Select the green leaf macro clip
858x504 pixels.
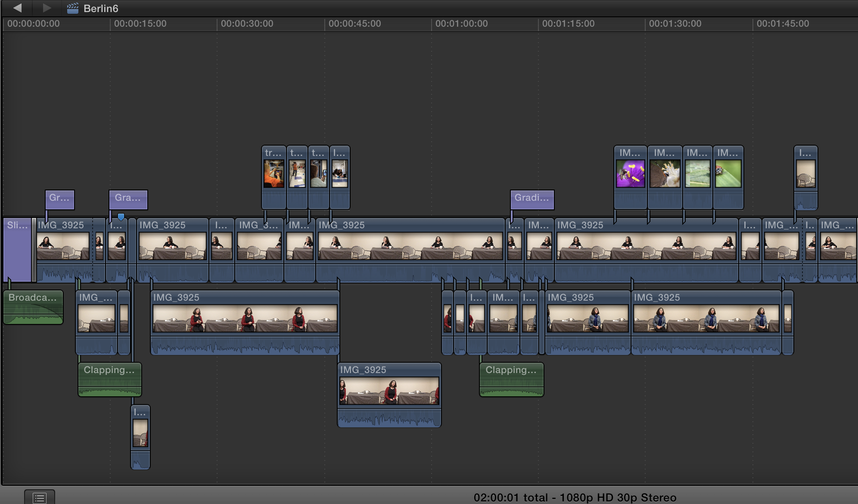click(x=697, y=177)
